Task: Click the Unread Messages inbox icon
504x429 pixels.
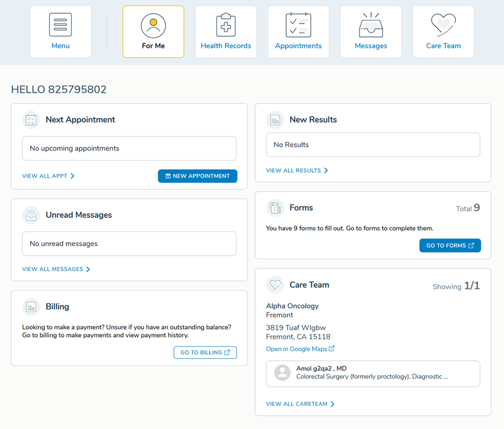Action: click(x=31, y=215)
